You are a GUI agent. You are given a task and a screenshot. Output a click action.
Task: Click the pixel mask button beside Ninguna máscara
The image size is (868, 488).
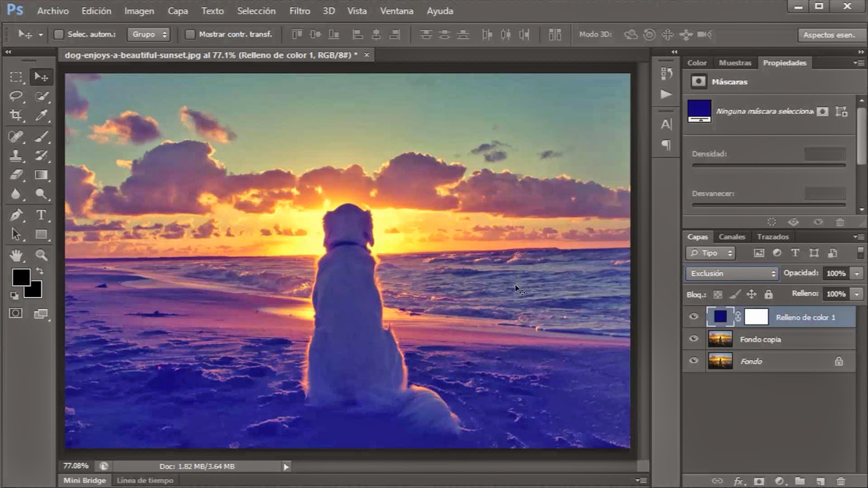[823, 111]
